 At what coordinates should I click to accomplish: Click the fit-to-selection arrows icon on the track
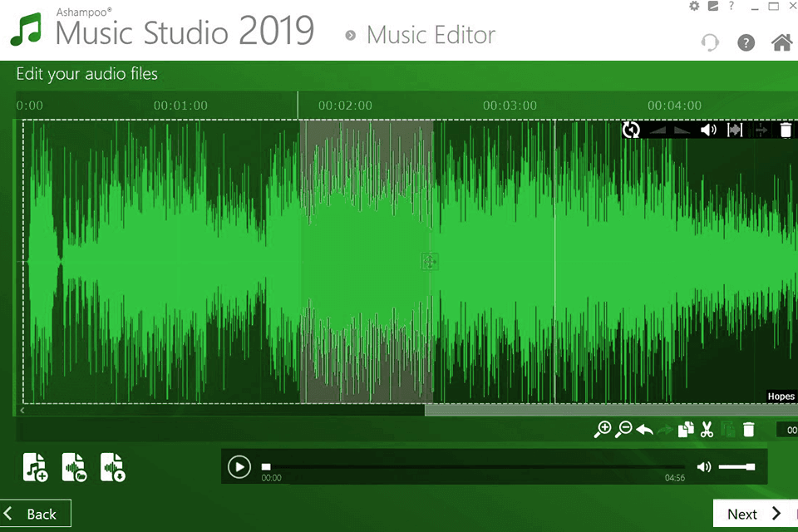click(735, 130)
